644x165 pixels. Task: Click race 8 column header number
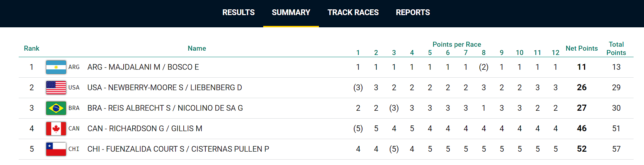[x=484, y=53]
